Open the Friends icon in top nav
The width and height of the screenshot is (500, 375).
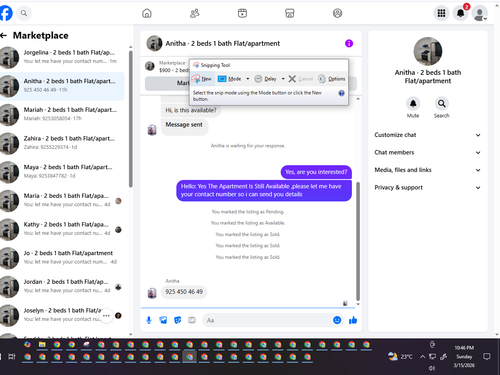pos(195,13)
